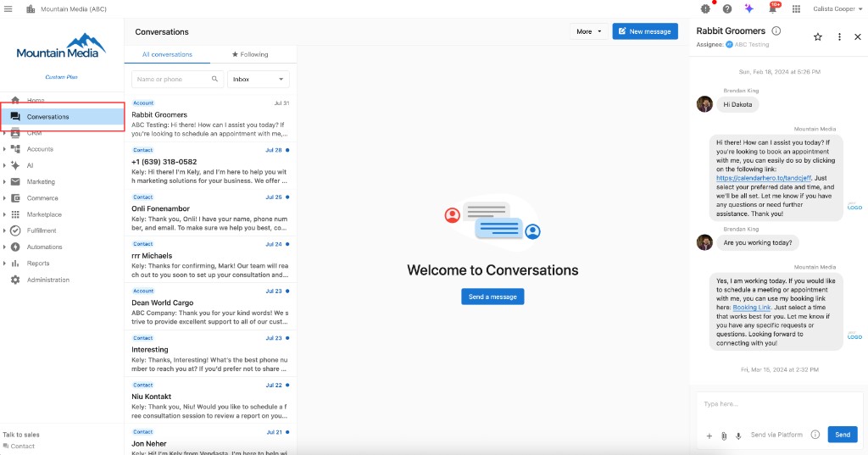Click the Reports bar chart icon
The width and height of the screenshot is (868, 455).
tap(15, 264)
